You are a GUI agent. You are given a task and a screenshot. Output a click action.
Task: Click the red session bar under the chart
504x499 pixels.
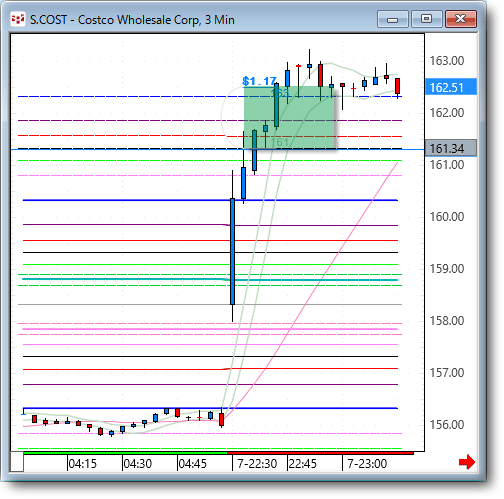click(x=320, y=453)
